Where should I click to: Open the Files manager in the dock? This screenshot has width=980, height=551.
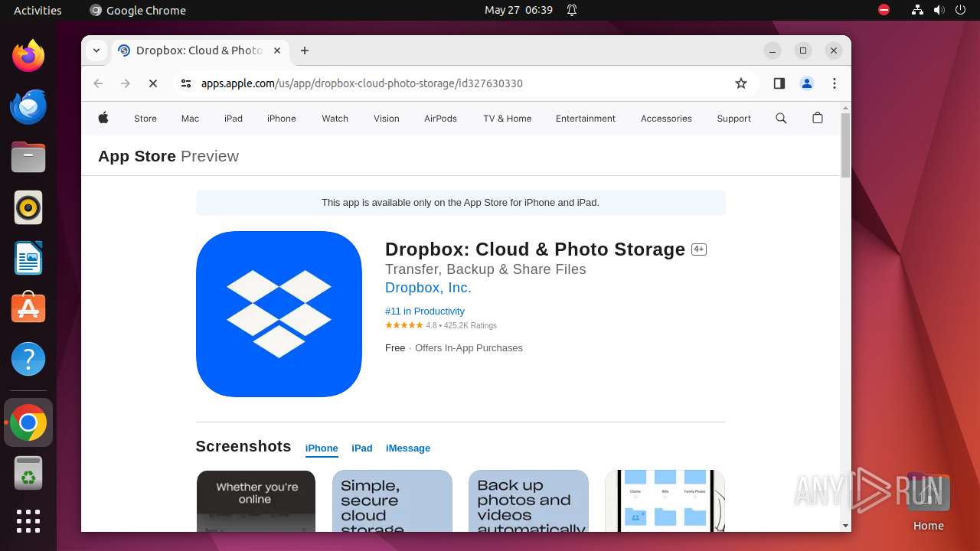pos(28,157)
